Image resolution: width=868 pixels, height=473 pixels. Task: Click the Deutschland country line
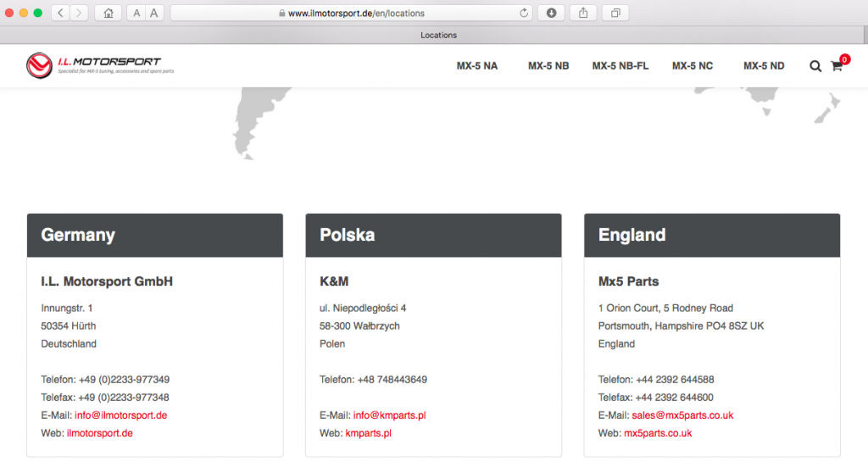69,344
